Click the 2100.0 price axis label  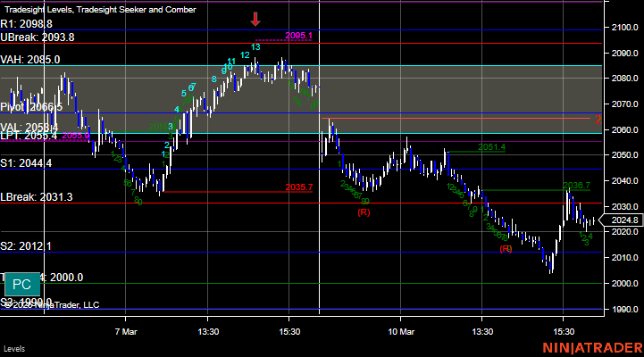coord(624,28)
